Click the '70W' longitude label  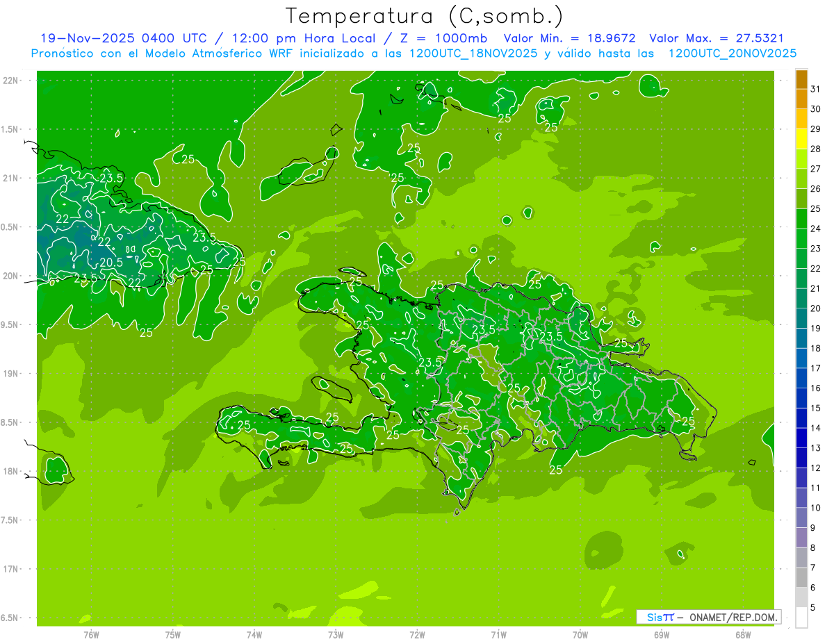click(x=580, y=634)
